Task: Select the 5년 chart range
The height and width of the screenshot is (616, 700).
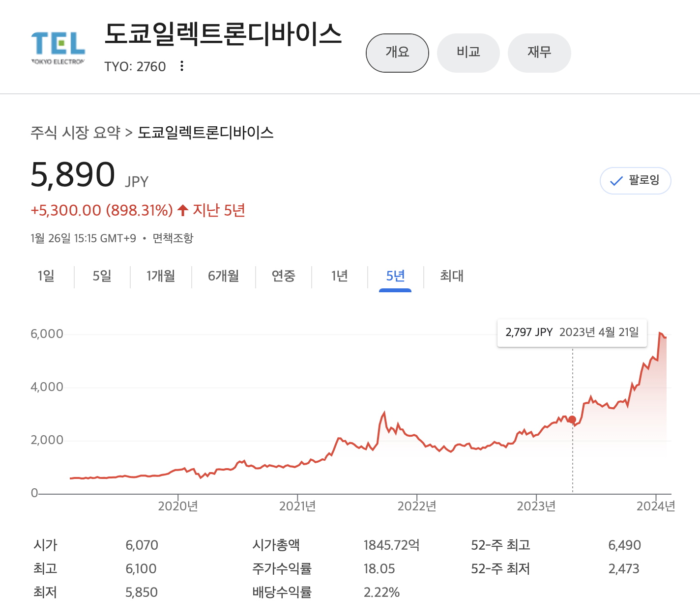Action: [395, 276]
